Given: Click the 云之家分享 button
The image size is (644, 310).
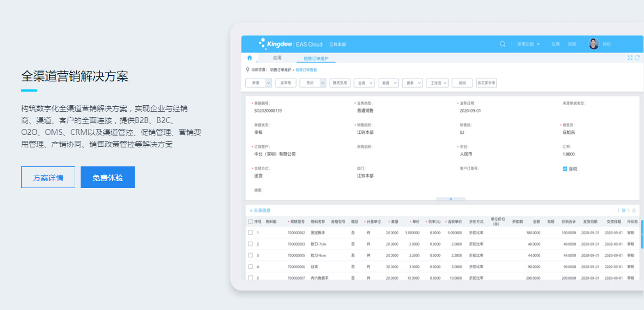Looking at the screenshot, I should [x=487, y=82].
